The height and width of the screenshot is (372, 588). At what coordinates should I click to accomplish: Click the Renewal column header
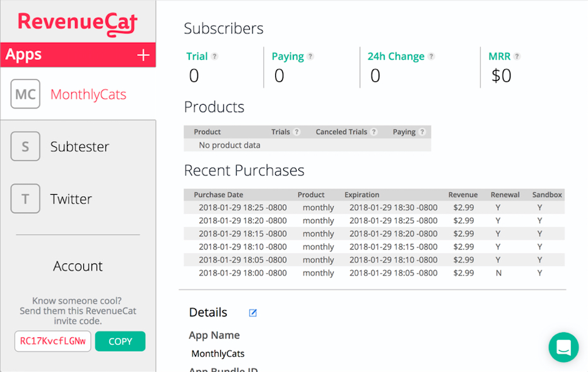click(x=505, y=195)
